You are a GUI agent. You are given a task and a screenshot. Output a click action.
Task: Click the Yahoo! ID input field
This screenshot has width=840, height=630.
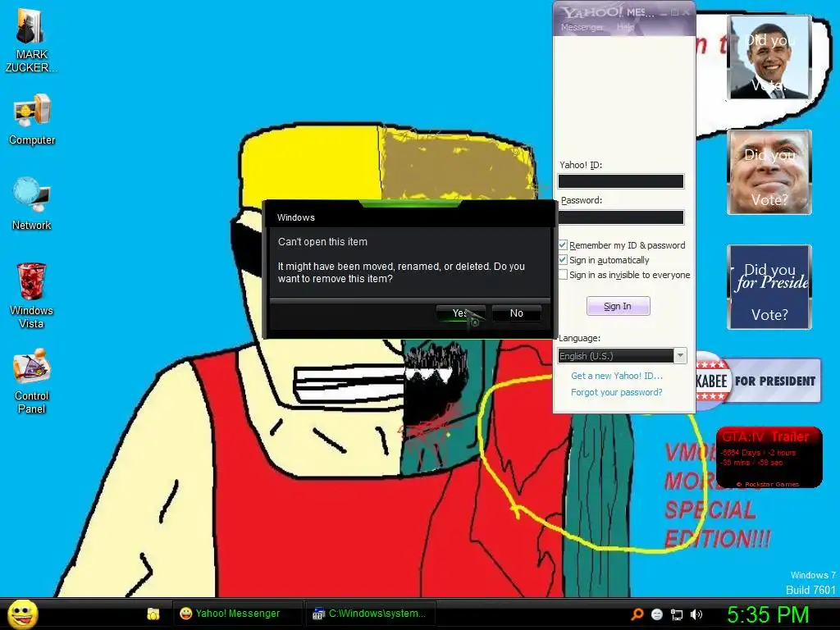(621, 181)
